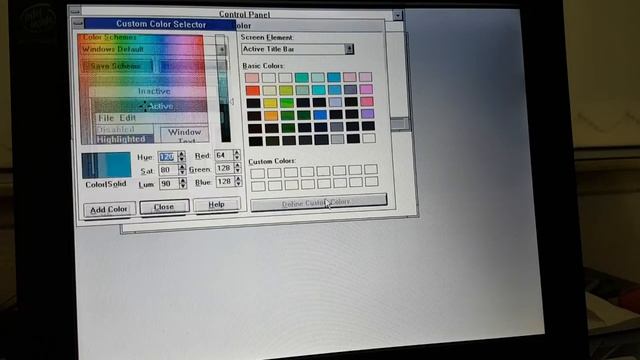Pick bright green swatch in third row
The width and height of the screenshot is (640, 360).
click(287, 102)
